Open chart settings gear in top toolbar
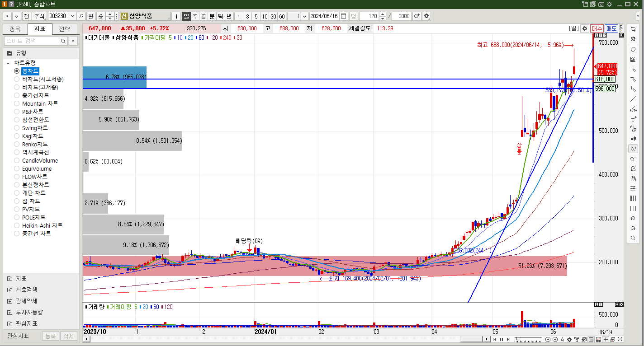Screen dimensions: 644x346 click(x=426, y=16)
